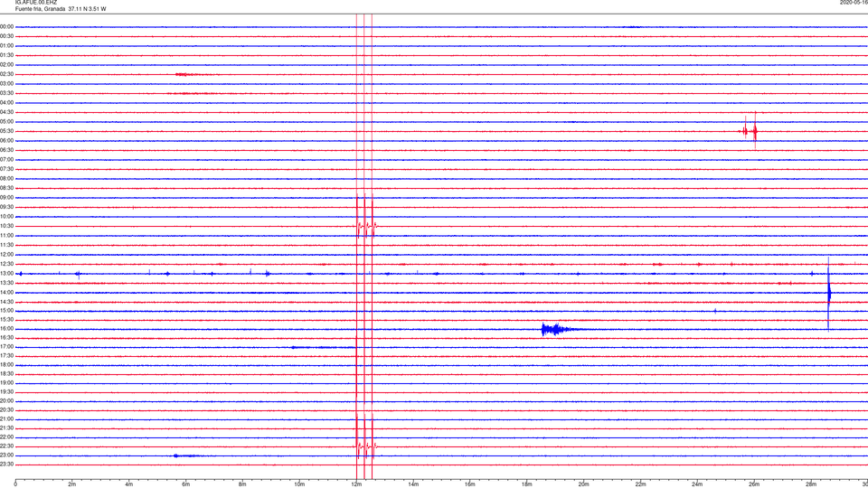The image size is (868, 488).
Task: Click the 6m tick label on time axis
Action: coord(185,484)
